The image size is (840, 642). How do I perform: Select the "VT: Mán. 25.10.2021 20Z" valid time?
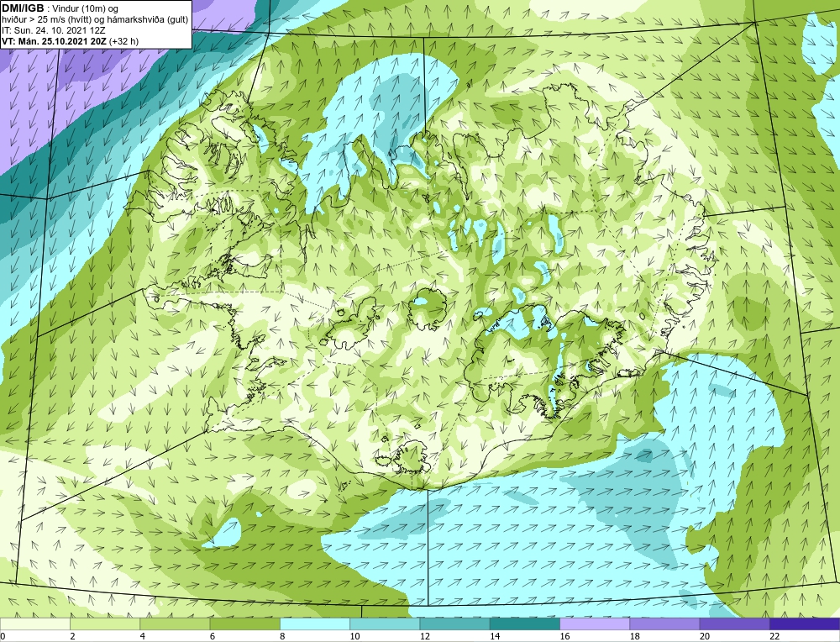click(x=54, y=40)
